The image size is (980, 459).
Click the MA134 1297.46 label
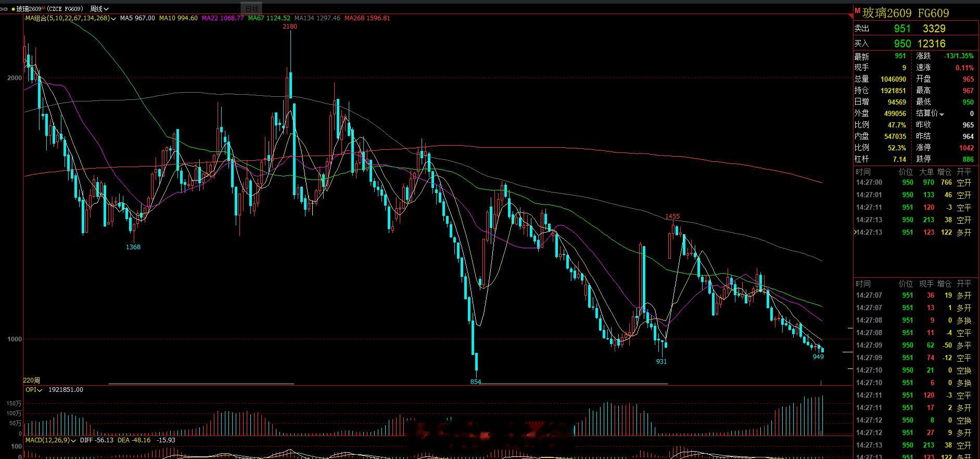coord(317,18)
